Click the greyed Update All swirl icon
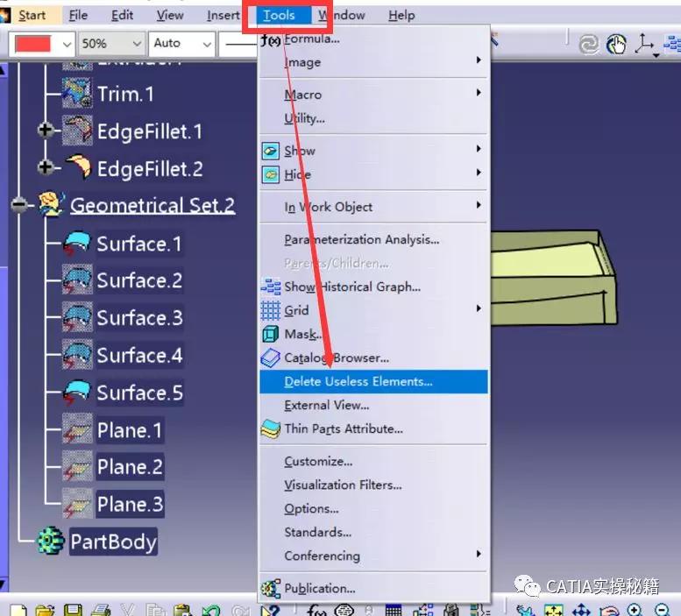This screenshot has height=616, width=681. [589, 45]
